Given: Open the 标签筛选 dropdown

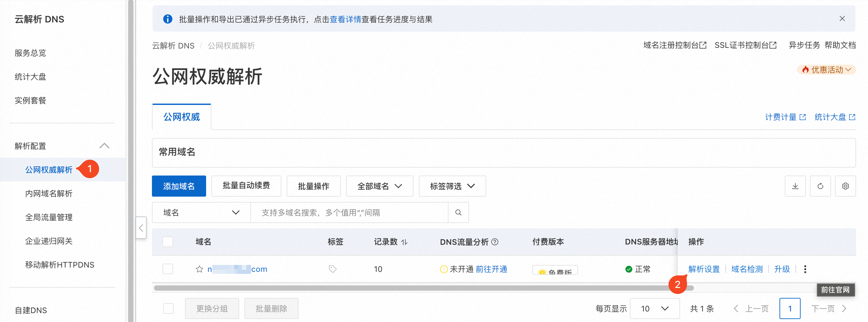Looking at the screenshot, I should tap(452, 186).
